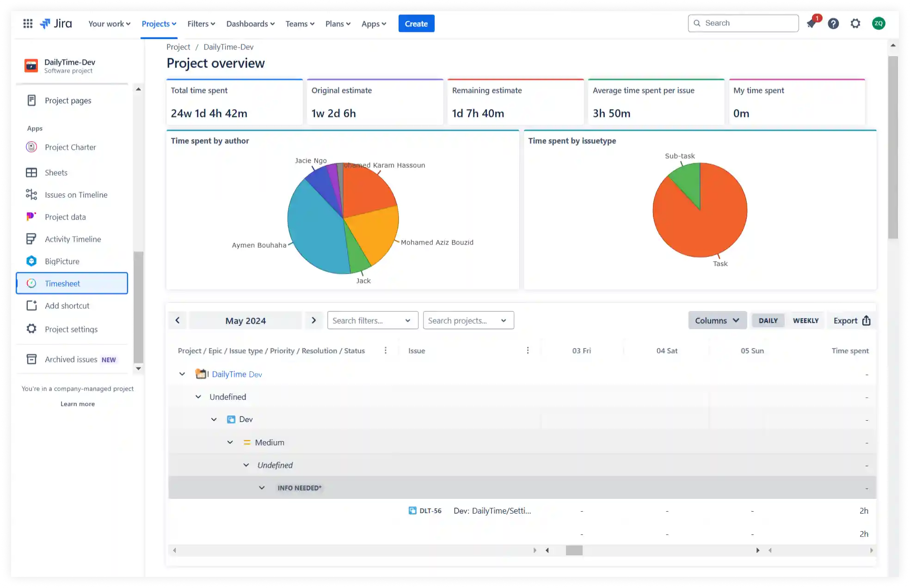Click the Sheets grid icon

point(31,172)
